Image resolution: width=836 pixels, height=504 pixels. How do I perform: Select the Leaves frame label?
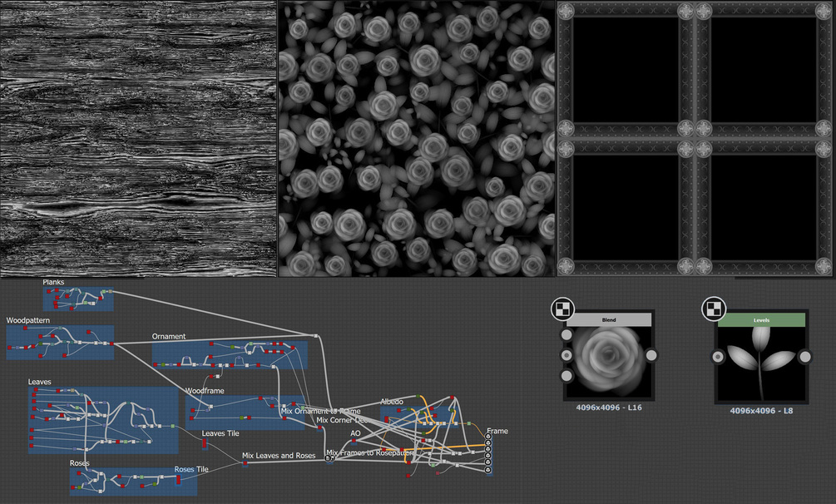(39, 382)
